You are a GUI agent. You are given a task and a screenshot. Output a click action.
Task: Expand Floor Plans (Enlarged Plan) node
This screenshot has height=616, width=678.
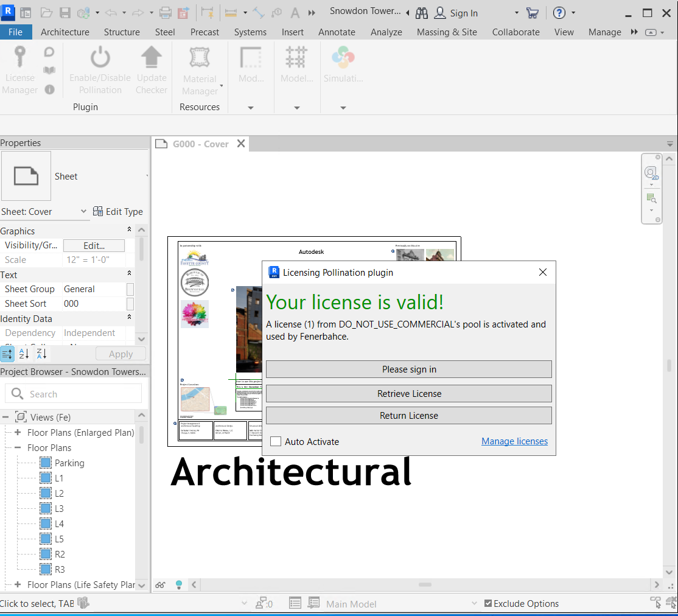pyautogui.click(x=18, y=432)
